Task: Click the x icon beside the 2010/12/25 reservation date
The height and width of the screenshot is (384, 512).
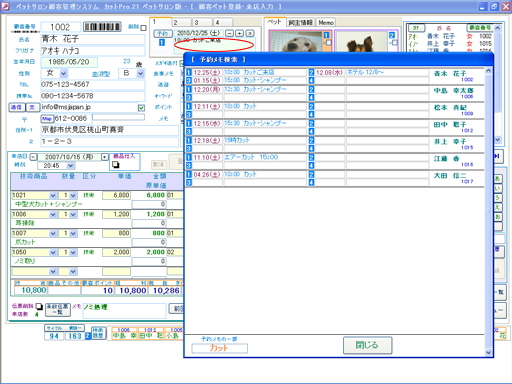Action: pos(250,33)
